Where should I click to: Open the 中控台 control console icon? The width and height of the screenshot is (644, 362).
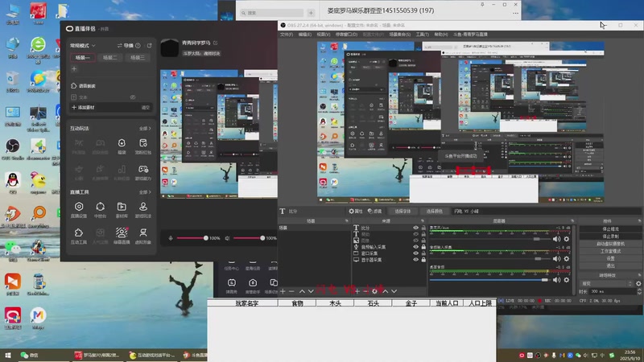tap(100, 209)
